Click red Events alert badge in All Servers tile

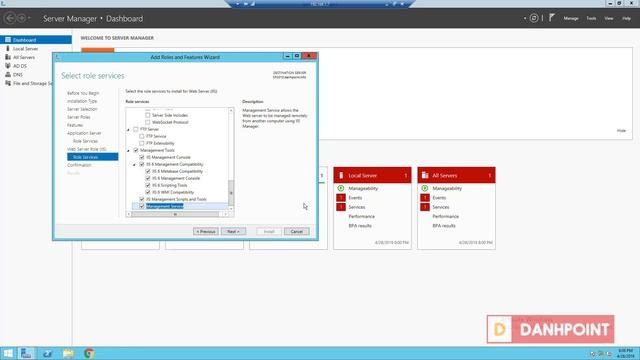(425, 198)
